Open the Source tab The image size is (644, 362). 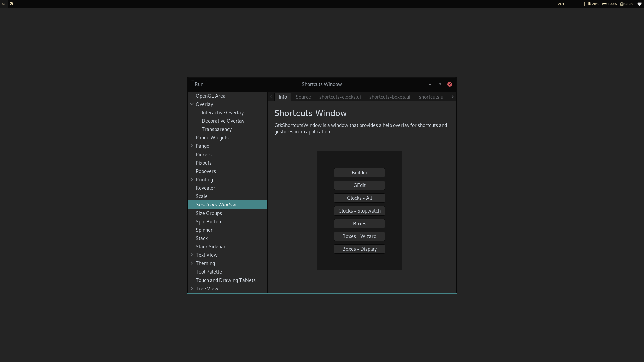(x=303, y=97)
